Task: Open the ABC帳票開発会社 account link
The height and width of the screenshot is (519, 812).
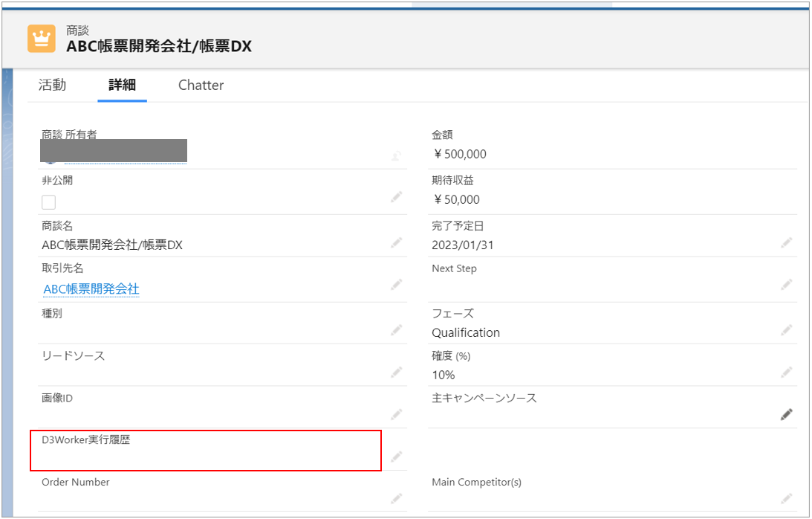Action: pyautogui.click(x=91, y=289)
